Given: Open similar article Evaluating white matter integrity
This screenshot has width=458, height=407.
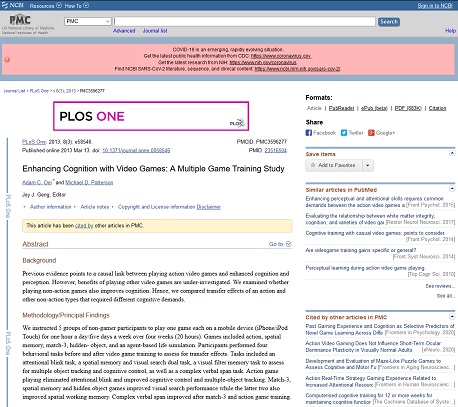Looking at the screenshot, I should pyautogui.click(x=370, y=219).
